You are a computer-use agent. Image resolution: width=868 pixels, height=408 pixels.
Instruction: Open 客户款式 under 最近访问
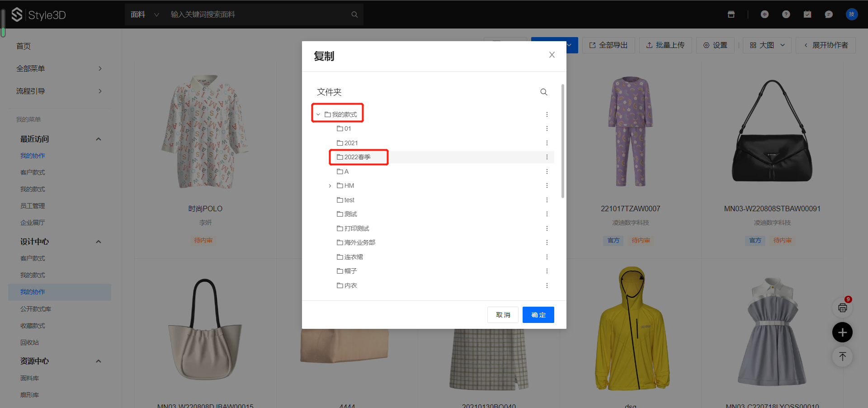[33, 172]
